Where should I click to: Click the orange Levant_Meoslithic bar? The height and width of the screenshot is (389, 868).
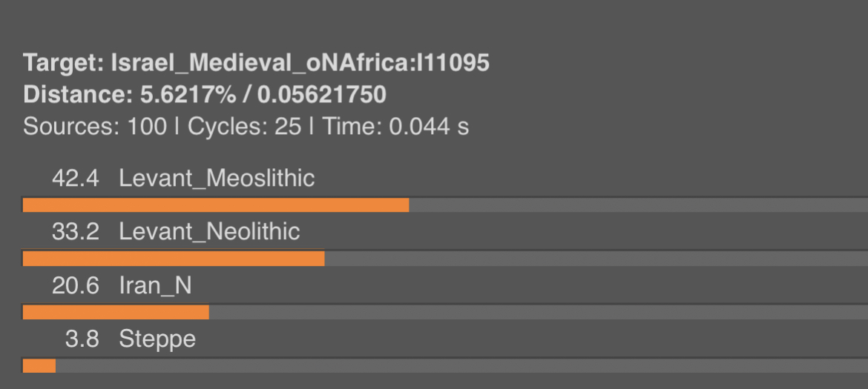[216, 205]
